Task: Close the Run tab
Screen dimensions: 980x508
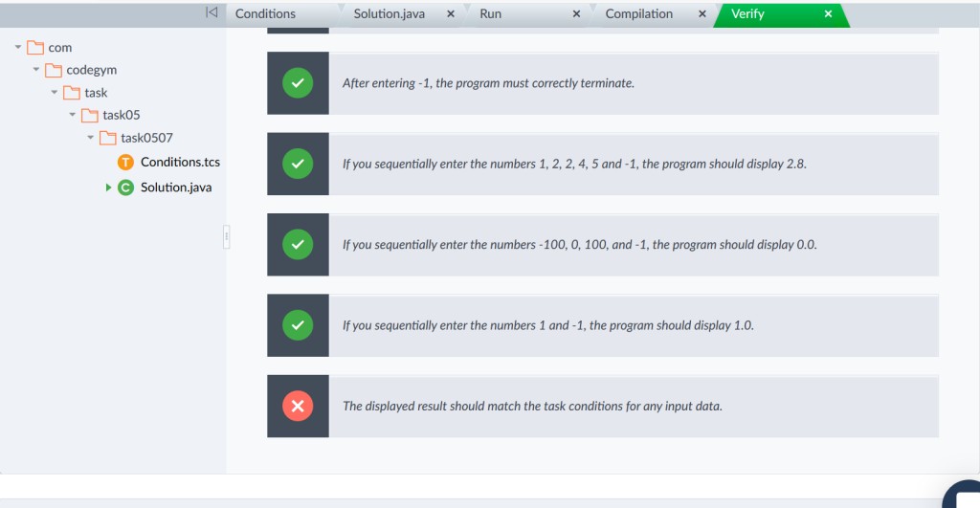Action: (x=576, y=13)
